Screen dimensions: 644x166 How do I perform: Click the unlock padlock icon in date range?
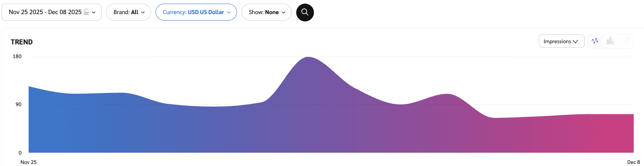86,12
